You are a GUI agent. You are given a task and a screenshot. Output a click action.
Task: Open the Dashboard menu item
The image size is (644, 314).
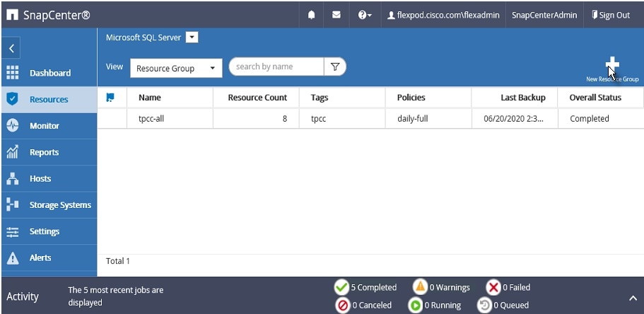point(50,73)
